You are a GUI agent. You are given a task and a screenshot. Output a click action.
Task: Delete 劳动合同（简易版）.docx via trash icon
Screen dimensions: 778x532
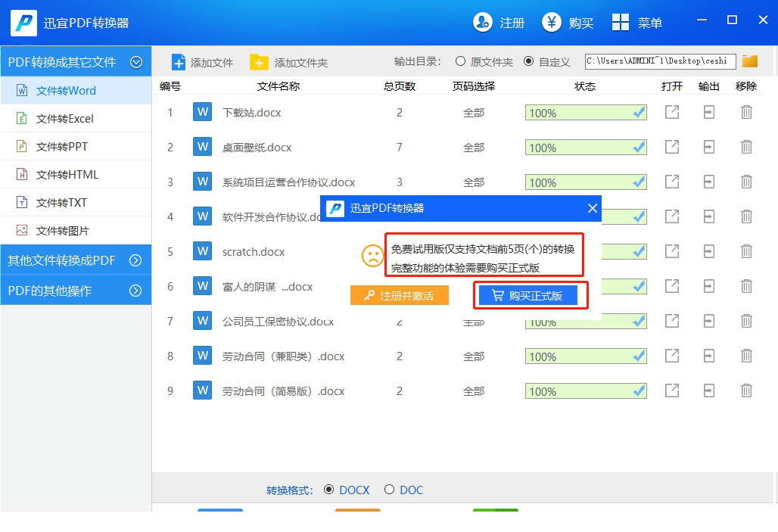coord(746,390)
